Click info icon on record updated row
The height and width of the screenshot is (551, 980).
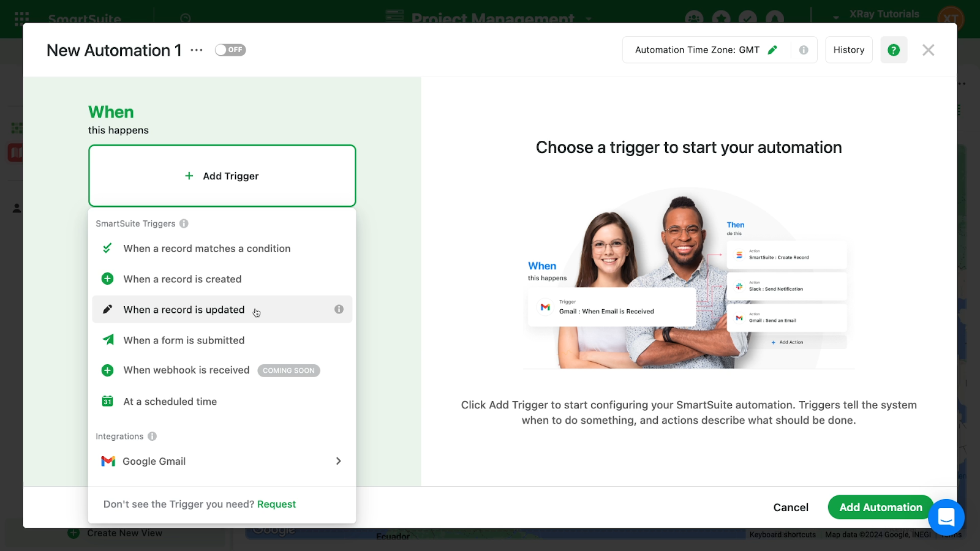(x=339, y=310)
